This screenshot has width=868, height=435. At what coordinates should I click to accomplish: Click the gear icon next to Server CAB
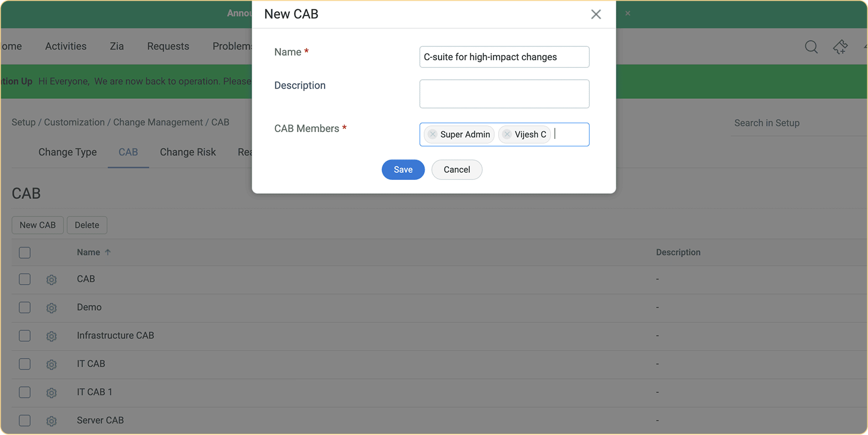pos(51,421)
